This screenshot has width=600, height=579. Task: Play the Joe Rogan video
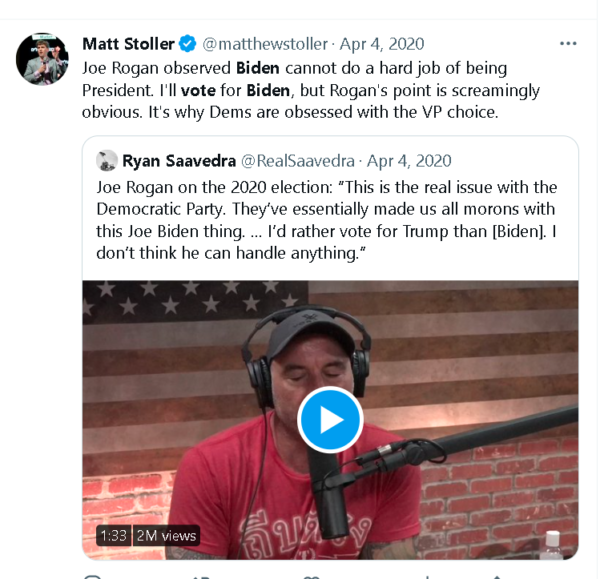330,419
